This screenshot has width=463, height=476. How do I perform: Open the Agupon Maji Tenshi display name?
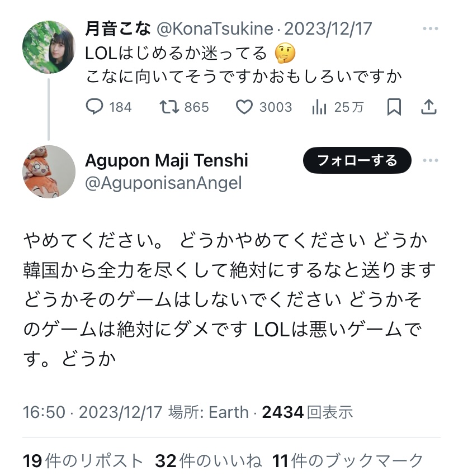click(167, 160)
